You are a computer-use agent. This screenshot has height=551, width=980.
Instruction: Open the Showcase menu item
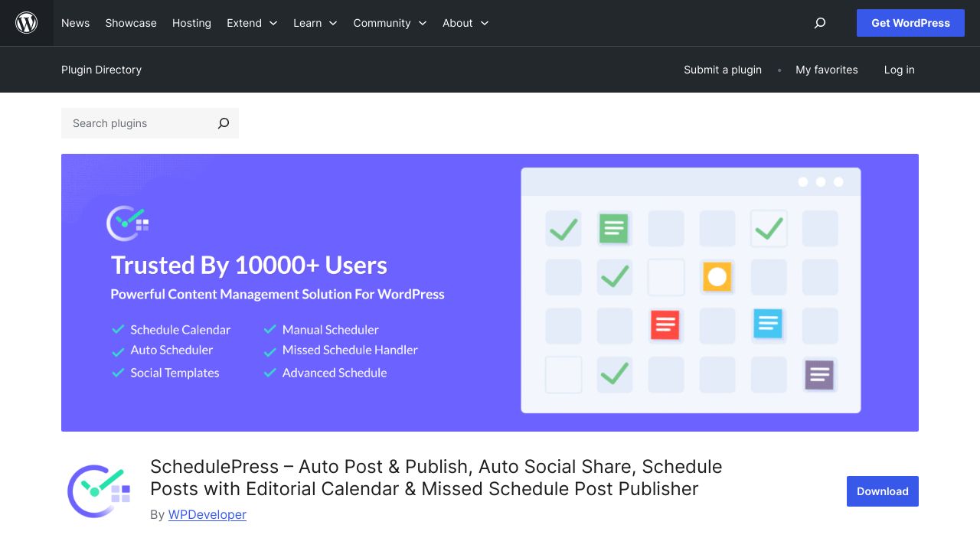tap(131, 23)
